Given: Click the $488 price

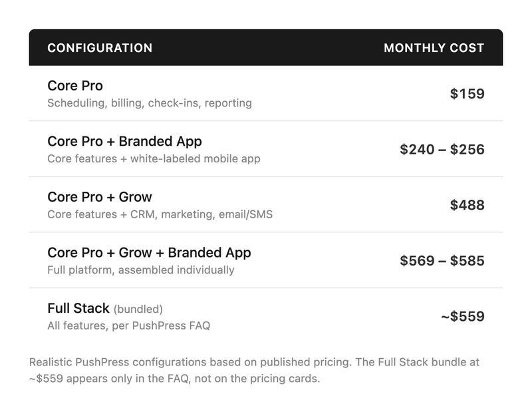Looking at the screenshot, I should [x=467, y=205].
